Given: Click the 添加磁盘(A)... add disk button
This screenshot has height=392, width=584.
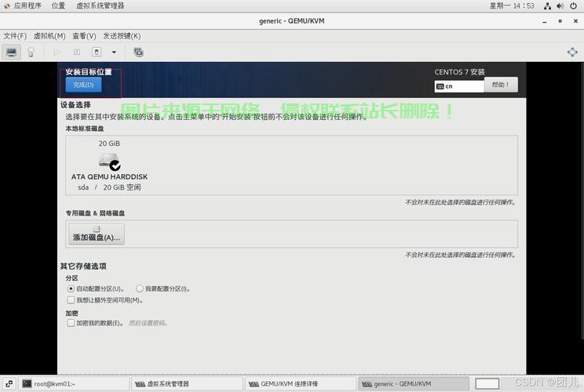Looking at the screenshot, I should [x=97, y=234].
